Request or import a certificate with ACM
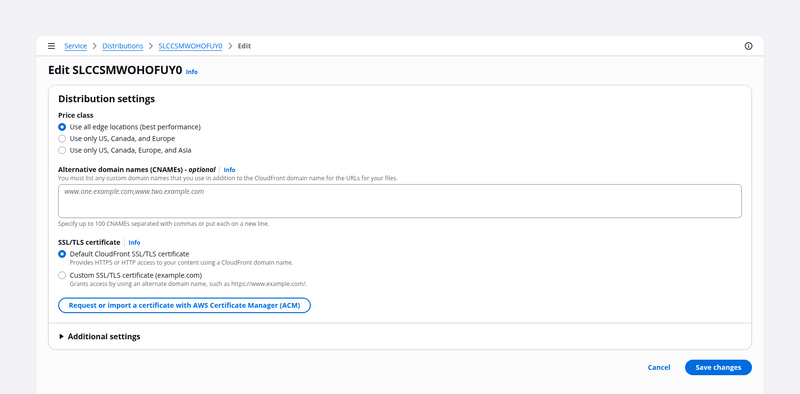Image resolution: width=800 pixels, height=394 pixels. [x=184, y=305]
